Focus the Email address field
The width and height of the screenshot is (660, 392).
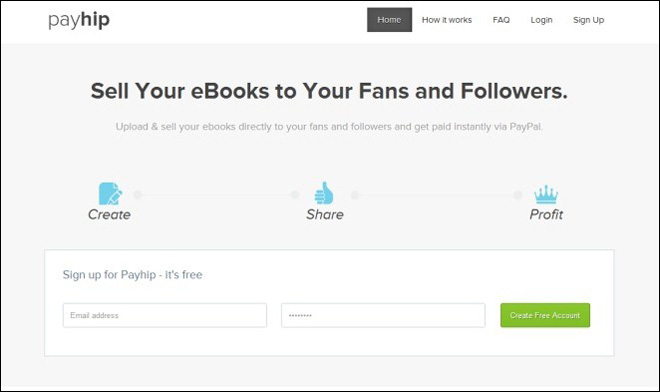[x=165, y=315]
